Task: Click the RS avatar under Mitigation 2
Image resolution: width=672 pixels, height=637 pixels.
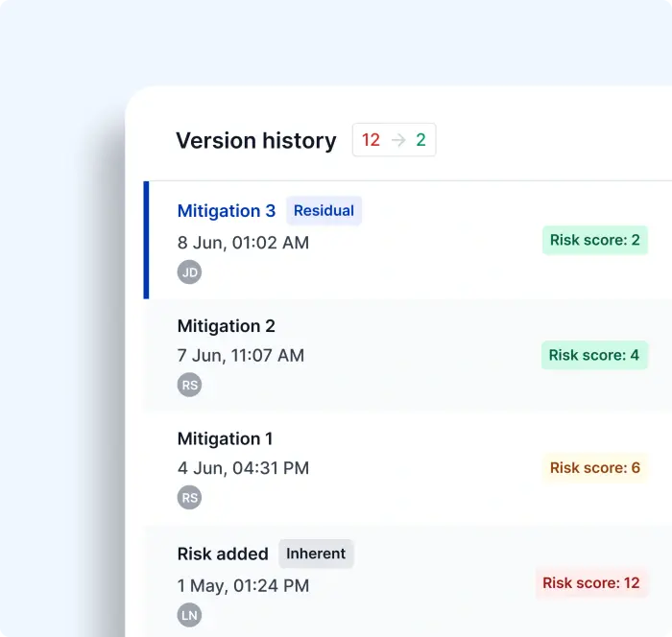Action: pos(190,386)
